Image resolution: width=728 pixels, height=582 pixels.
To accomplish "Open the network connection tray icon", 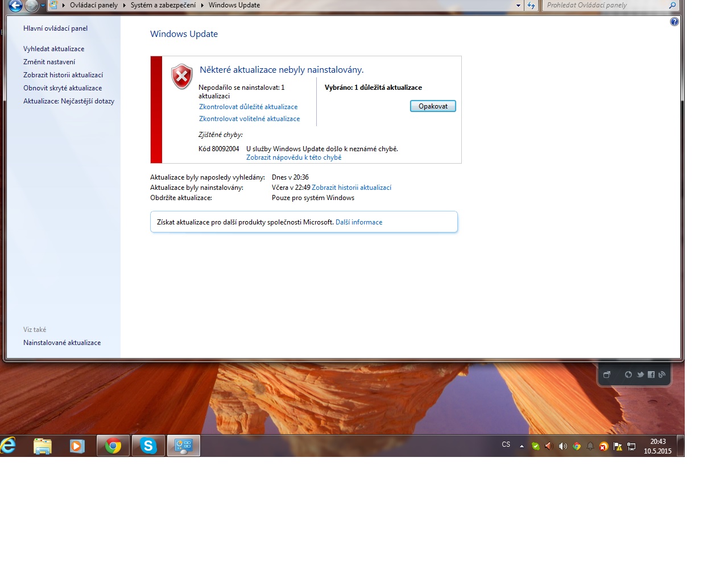I will coord(631,446).
